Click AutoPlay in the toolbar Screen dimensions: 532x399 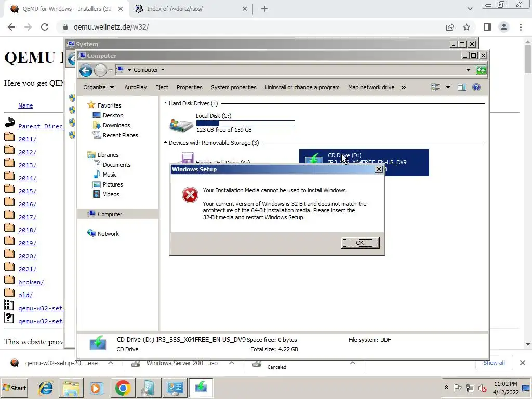[136, 87]
